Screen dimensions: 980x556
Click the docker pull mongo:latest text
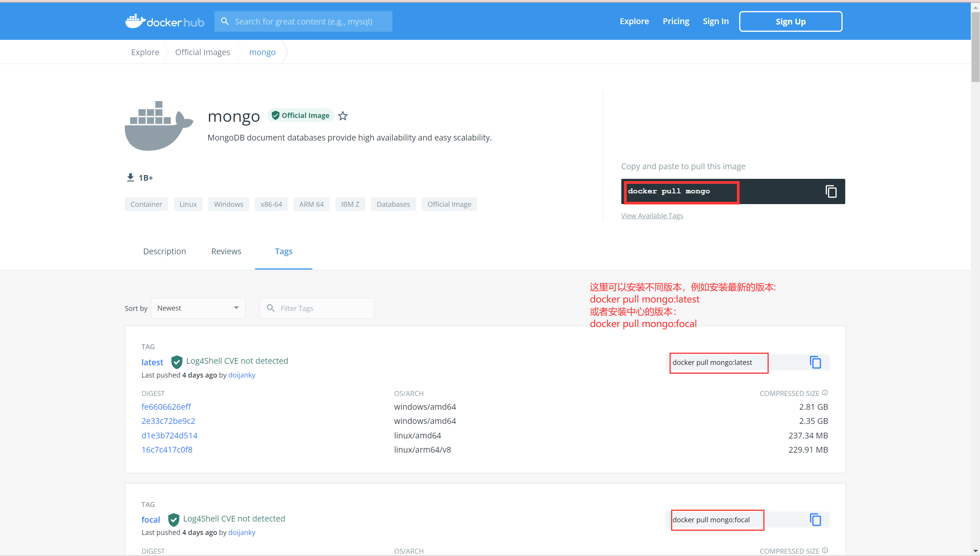click(x=712, y=362)
